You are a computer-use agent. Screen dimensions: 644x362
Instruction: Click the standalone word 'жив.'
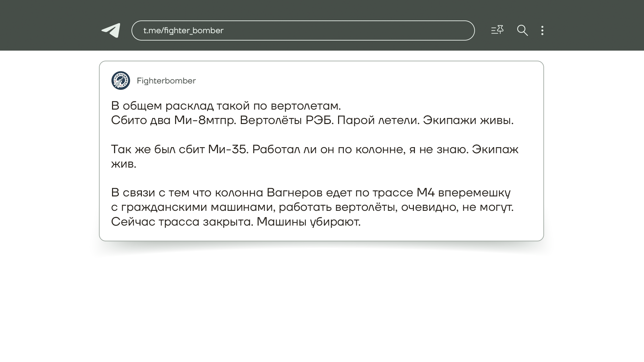pyautogui.click(x=123, y=164)
